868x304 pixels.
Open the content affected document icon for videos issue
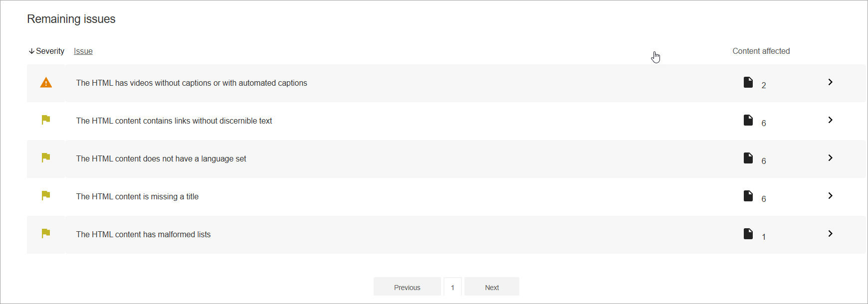(x=748, y=82)
